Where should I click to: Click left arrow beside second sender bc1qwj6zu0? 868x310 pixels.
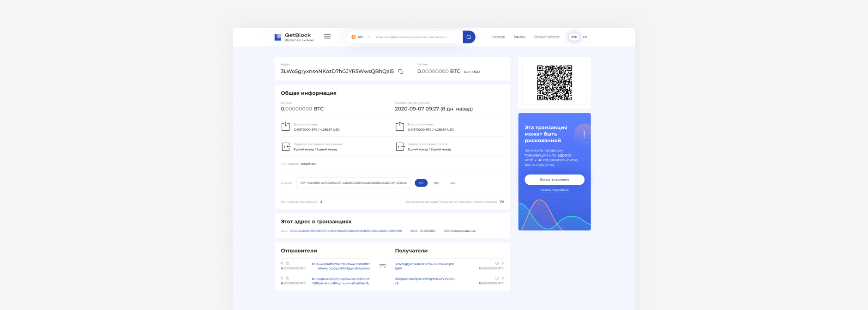pyautogui.click(x=283, y=278)
